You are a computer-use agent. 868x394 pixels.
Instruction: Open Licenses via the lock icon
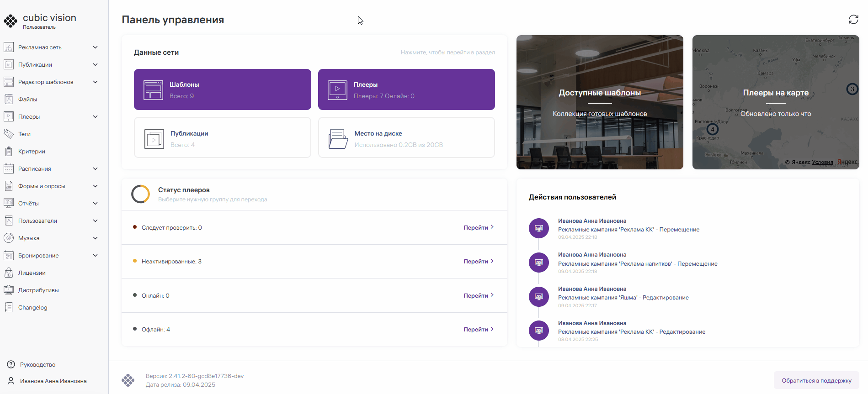9,273
